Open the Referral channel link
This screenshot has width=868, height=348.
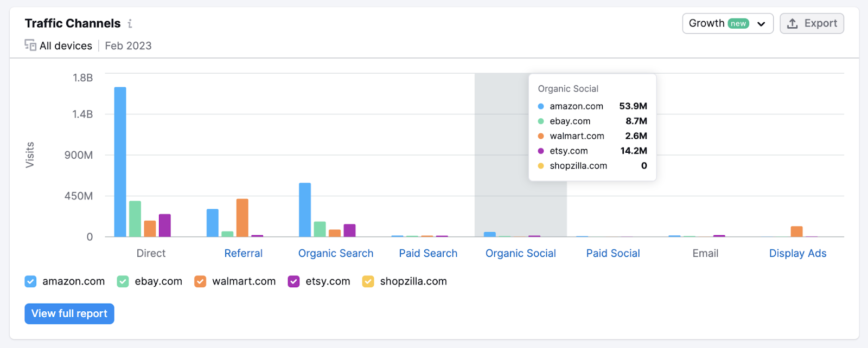(244, 253)
